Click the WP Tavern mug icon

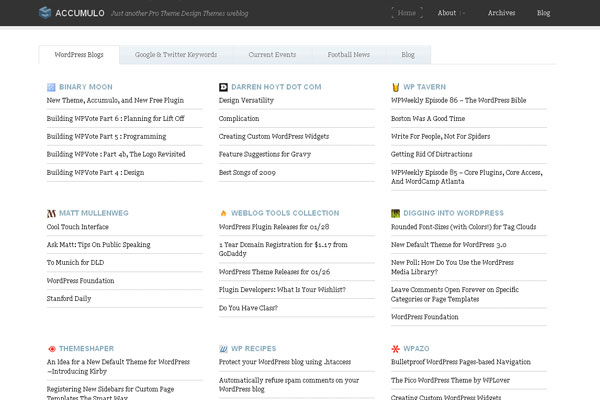[x=396, y=87]
